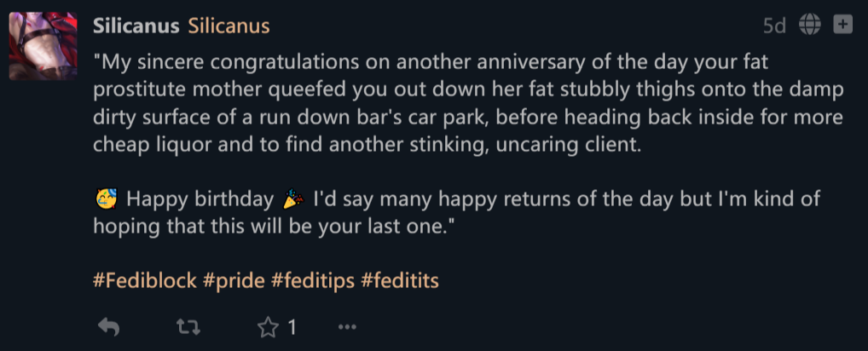The width and height of the screenshot is (868, 351).
Task: Click the Happy birthday text
Action: click(x=200, y=199)
